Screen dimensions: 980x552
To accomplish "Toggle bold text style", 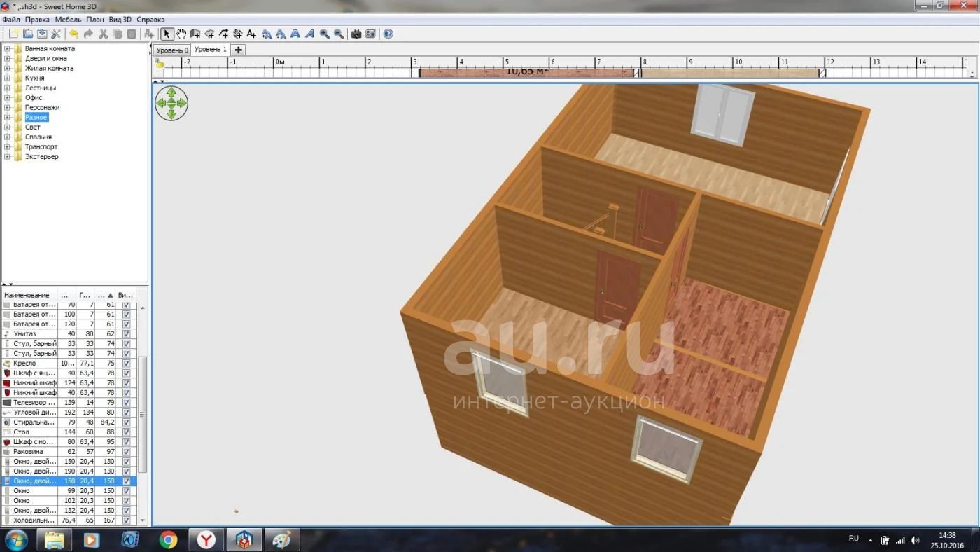I will click(295, 34).
